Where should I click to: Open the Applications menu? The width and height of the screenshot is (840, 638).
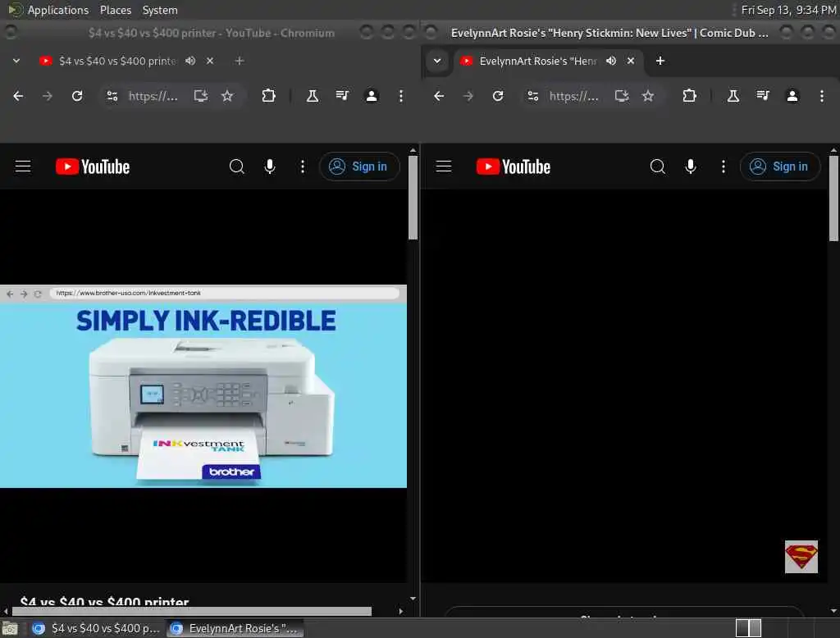tap(58, 10)
